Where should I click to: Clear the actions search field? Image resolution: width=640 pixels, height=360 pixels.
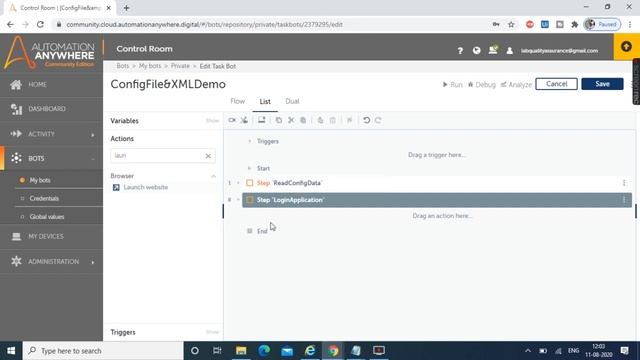(x=208, y=156)
